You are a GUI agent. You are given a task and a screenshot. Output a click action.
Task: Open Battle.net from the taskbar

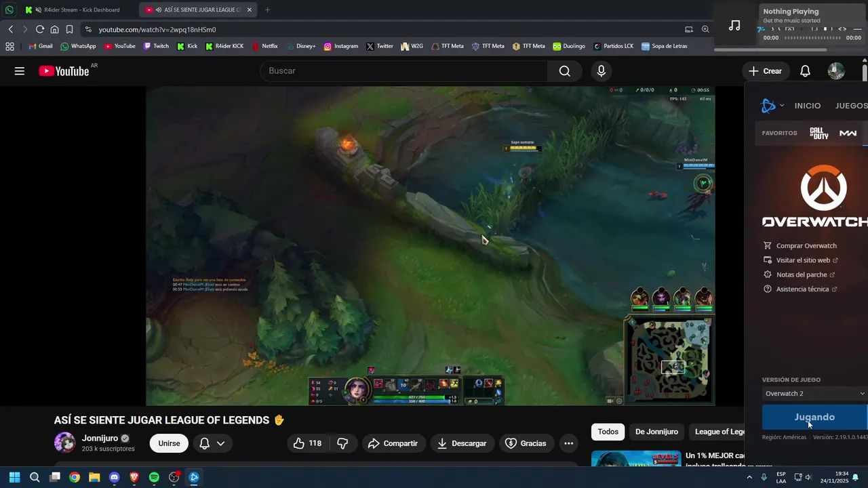193,477
